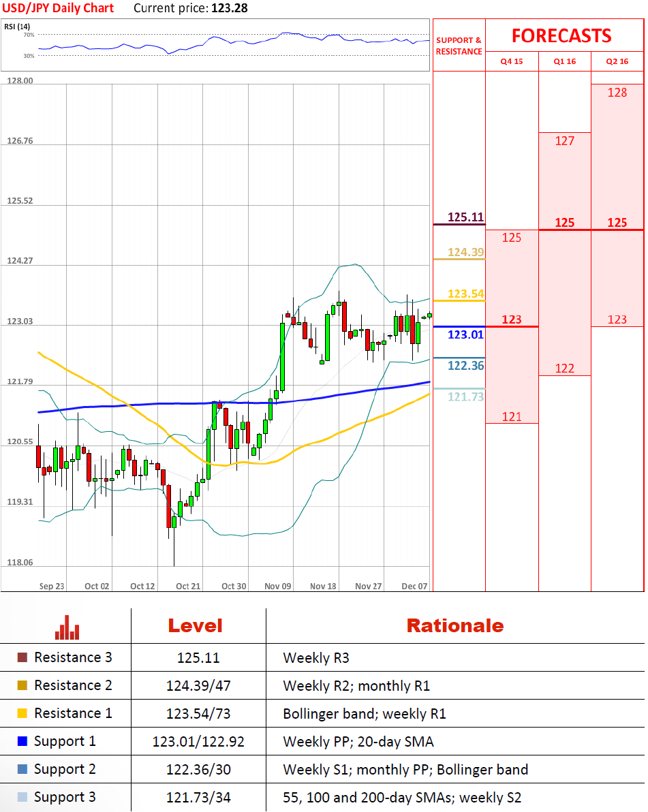Click the 'RSI (14)' indicator label
This screenshot has width=648, height=812.
click(17, 27)
